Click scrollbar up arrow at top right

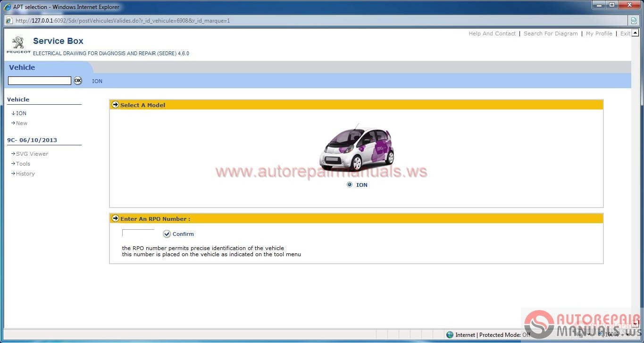[635, 33]
